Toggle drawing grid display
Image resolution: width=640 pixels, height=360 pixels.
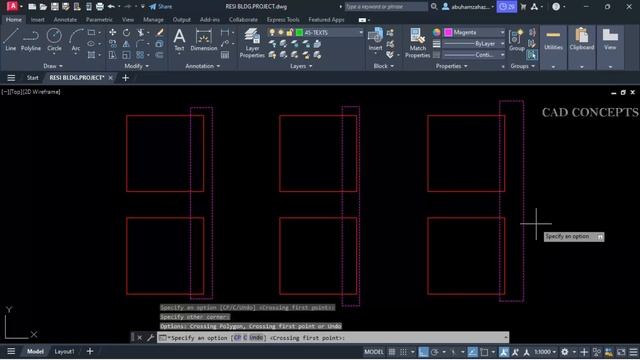392,352
